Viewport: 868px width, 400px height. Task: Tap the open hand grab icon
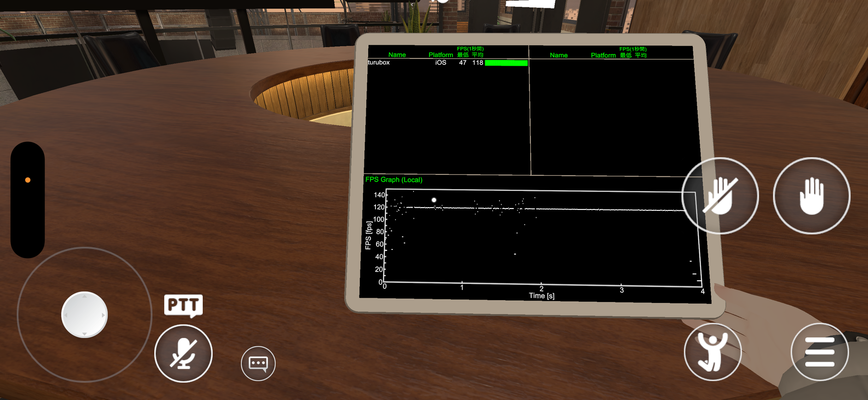[811, 196]
